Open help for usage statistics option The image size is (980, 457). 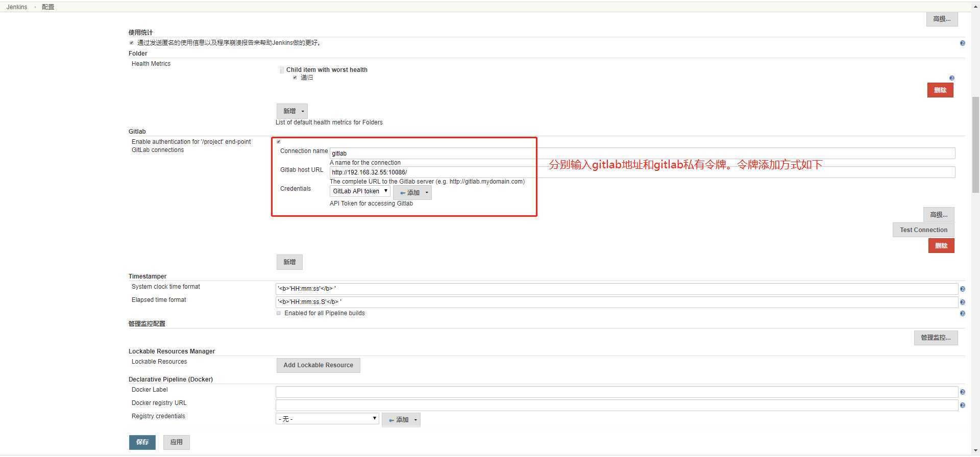click(x=962, y=43)
